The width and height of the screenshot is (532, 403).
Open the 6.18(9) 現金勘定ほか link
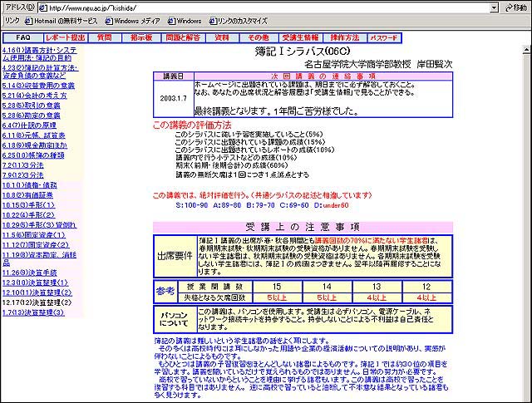35,145
